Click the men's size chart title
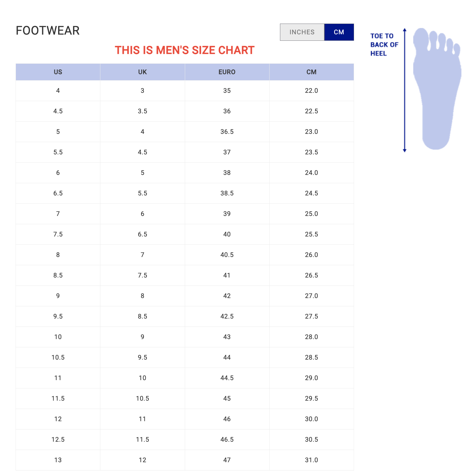This screenshot has width=470, height=476. point(185,50)
